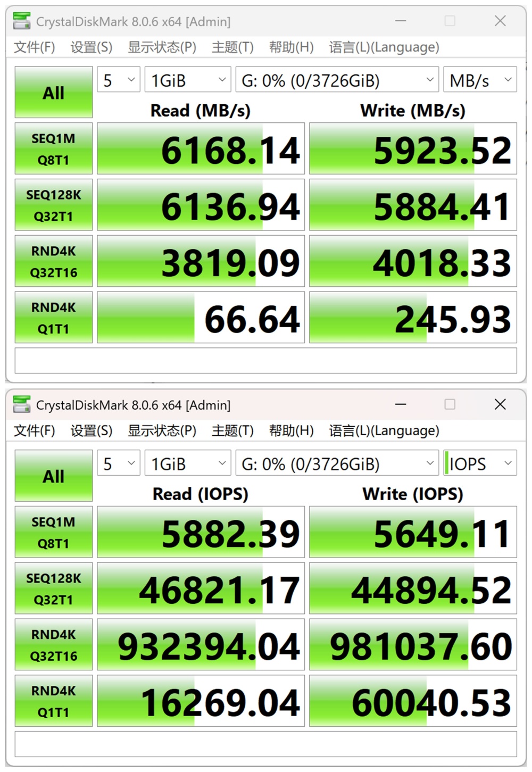
Task: Click the 6168.14 read result
Action: click(x=201, y=149)
